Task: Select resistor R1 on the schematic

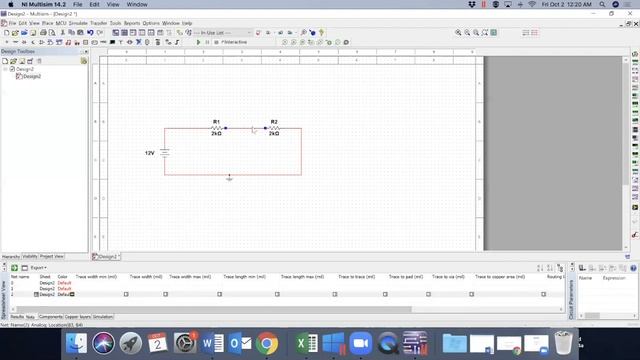Action: (x=216, y=128)
